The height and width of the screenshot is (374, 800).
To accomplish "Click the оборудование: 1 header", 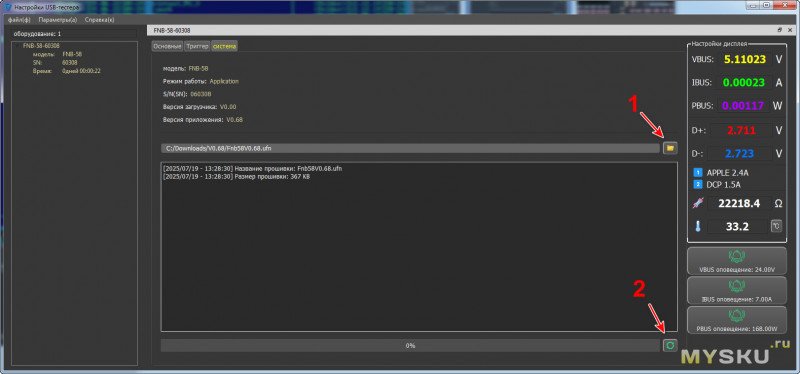I will [37, 34].
